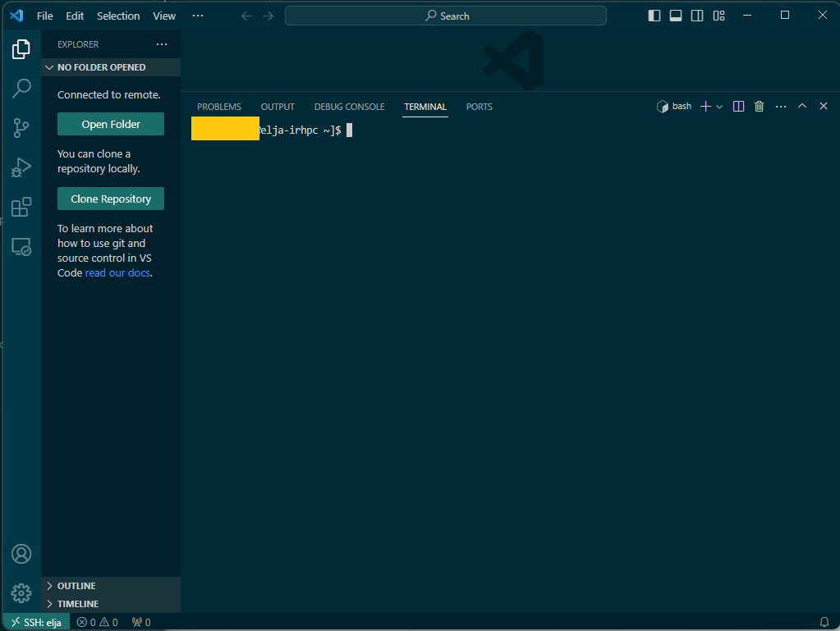Open the Run and Debug view

point(21,167)
